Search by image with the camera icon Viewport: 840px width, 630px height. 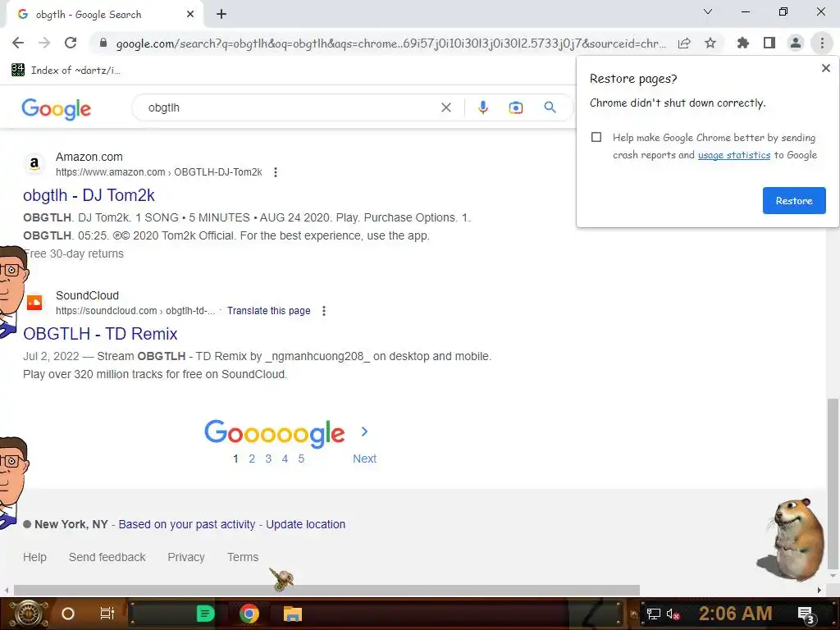[515, 107]
